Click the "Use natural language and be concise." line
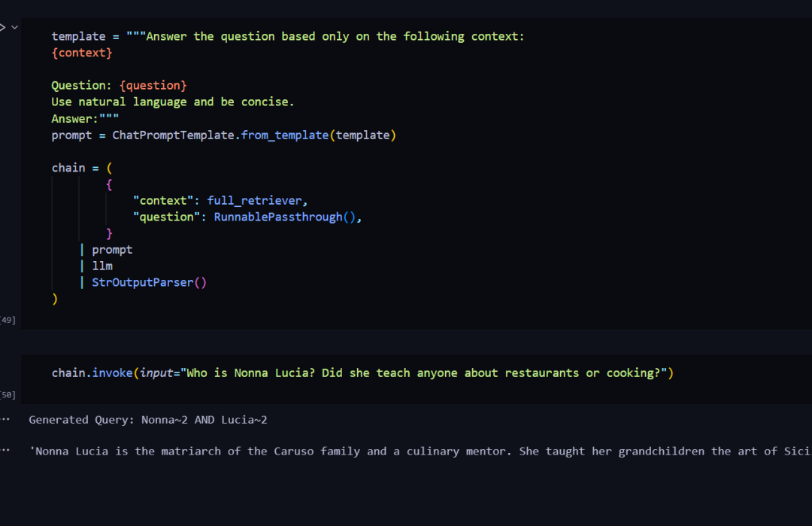 pos(172,102)
